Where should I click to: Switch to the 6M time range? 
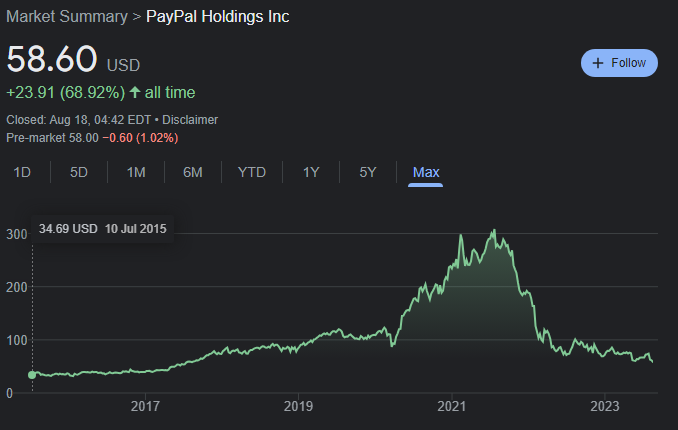192,172
